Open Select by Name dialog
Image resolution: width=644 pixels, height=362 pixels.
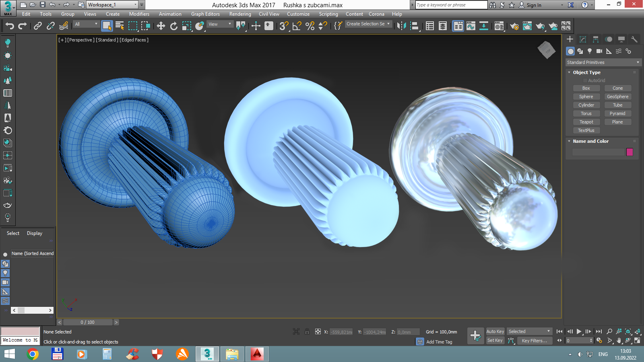pyautogui.click(x=120, y=26)
